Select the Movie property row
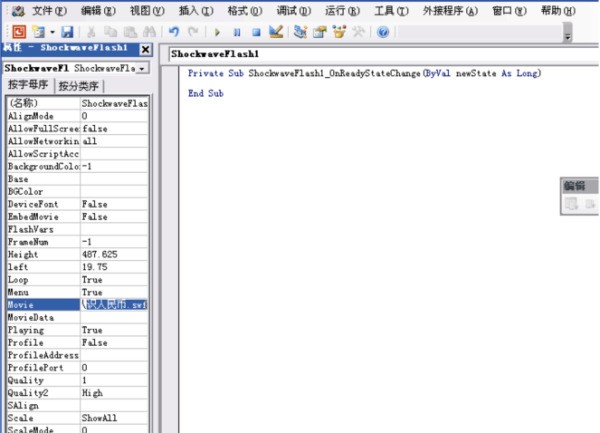This screenshot has width=600, height=433. [40, 304]
